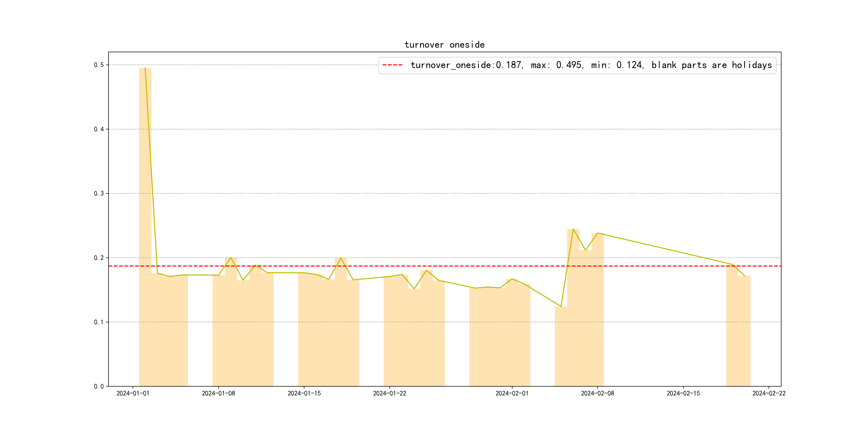868x434 pixels.
Task: Click x-axis label 2024-01-15
Action: coord(304,394)
